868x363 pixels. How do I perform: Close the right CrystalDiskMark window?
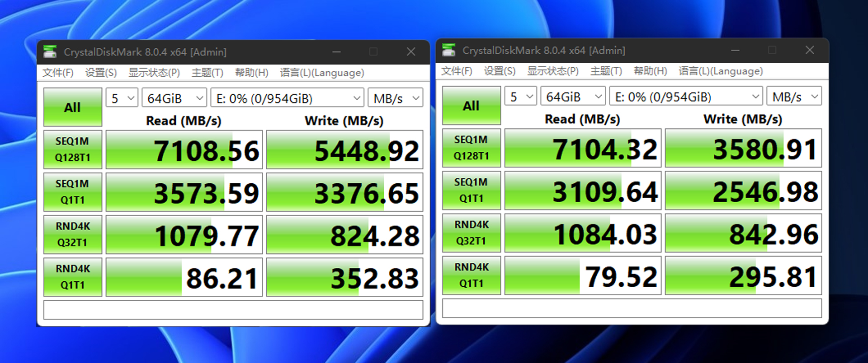810,50
